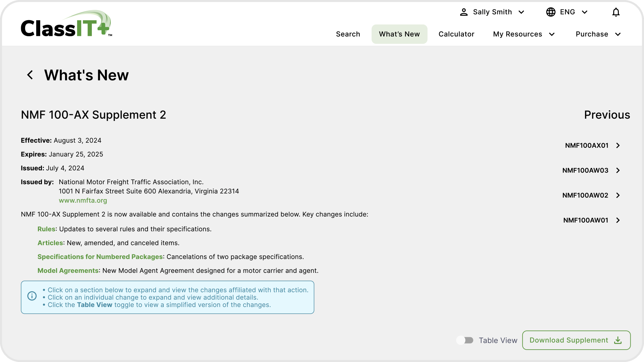Open Specifications for Numbered Packages link
The image size is (644, 362).
tap(100, 257)
